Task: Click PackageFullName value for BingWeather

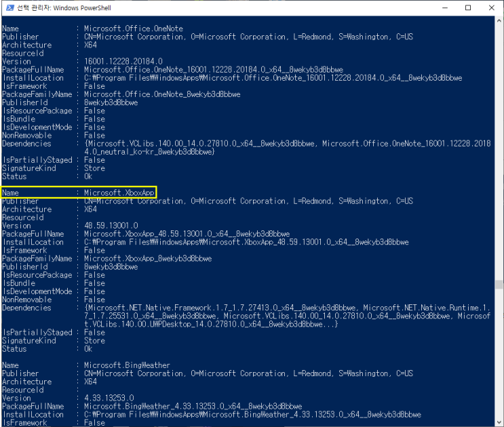Action: point(193,406)
